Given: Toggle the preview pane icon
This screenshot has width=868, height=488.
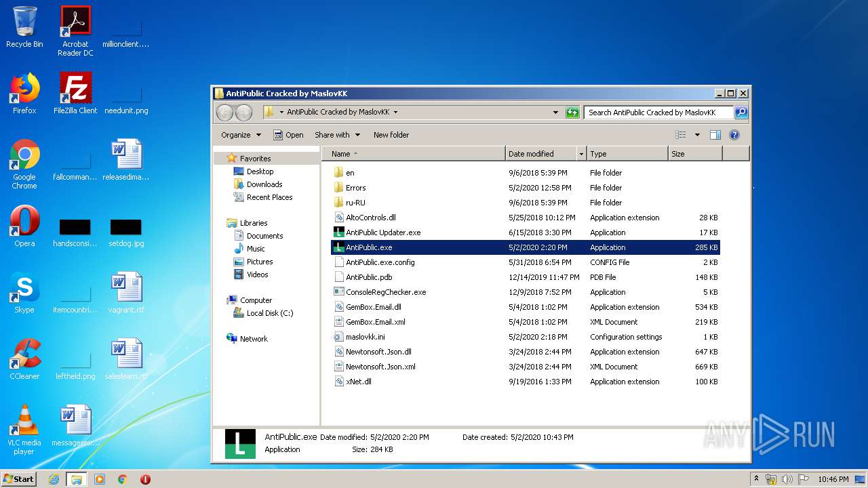Looking at the screenshot, I should click(715, 135).
